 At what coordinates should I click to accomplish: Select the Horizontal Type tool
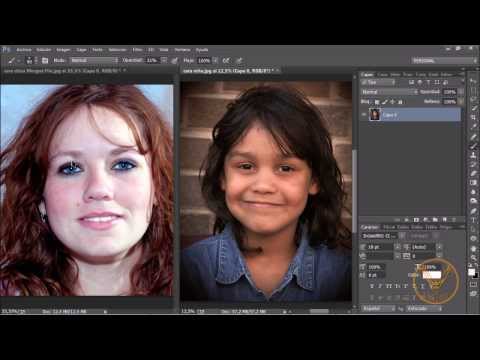click(x=473, y=220)
